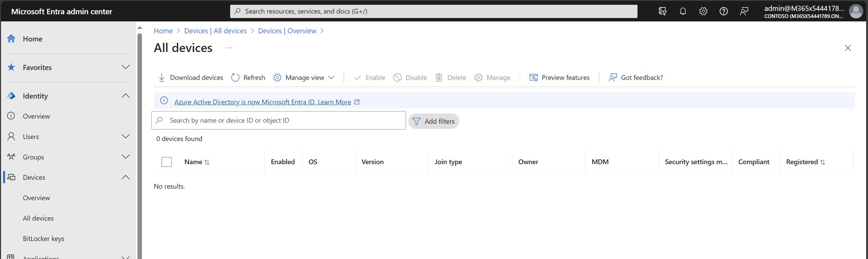This screenshot has height=259, width=868.
Task: Collapse the Devices menu chevron
Action: tap(126, 177)
